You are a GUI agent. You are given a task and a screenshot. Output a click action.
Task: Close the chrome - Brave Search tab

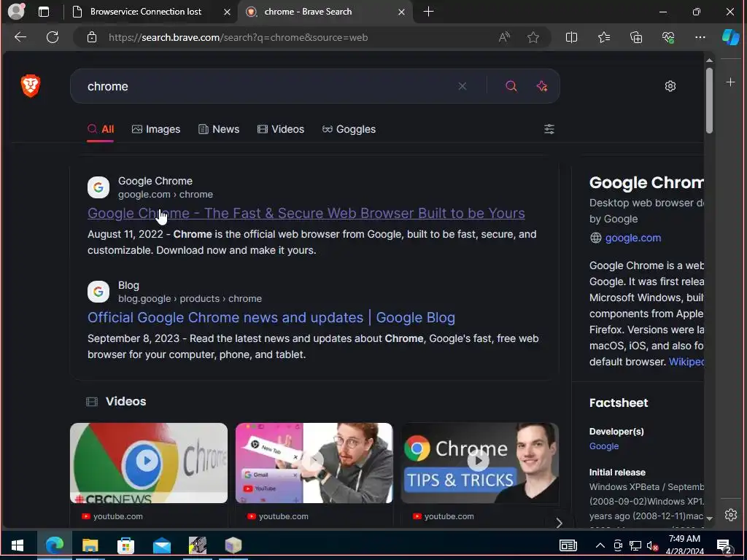click(x=402, y=12)
